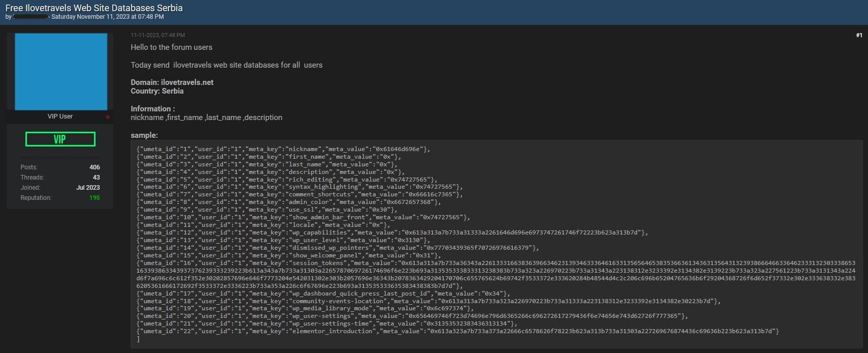The width and height of the screenshot is (868, 353).
Task: Click the code line with meta_key "wp_dashboard_quick_press_last_post_id"
Action: [x=323, y=293]
